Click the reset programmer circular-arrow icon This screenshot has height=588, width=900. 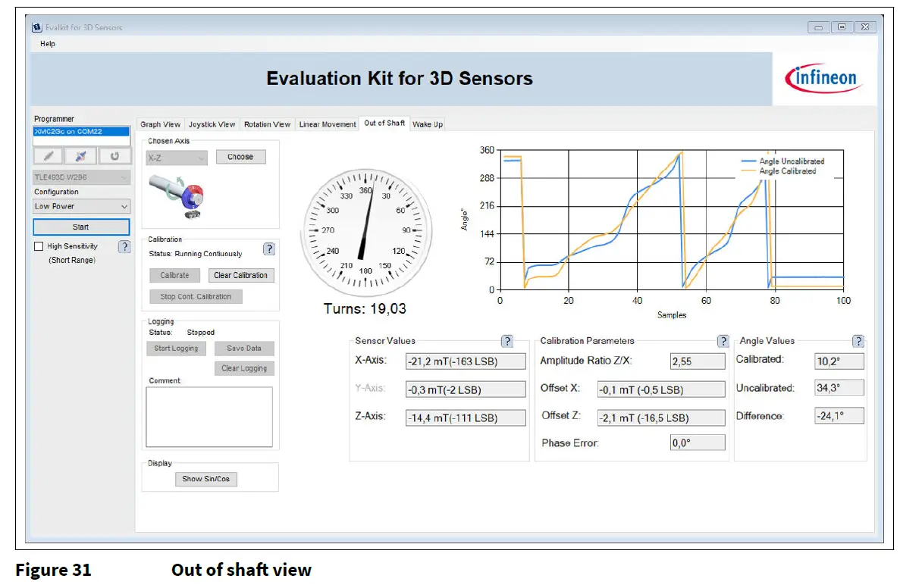(x=114, y=156)
